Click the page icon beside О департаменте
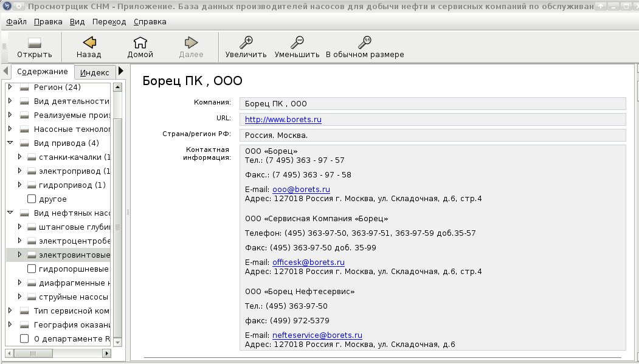 [x=24, y=338]
